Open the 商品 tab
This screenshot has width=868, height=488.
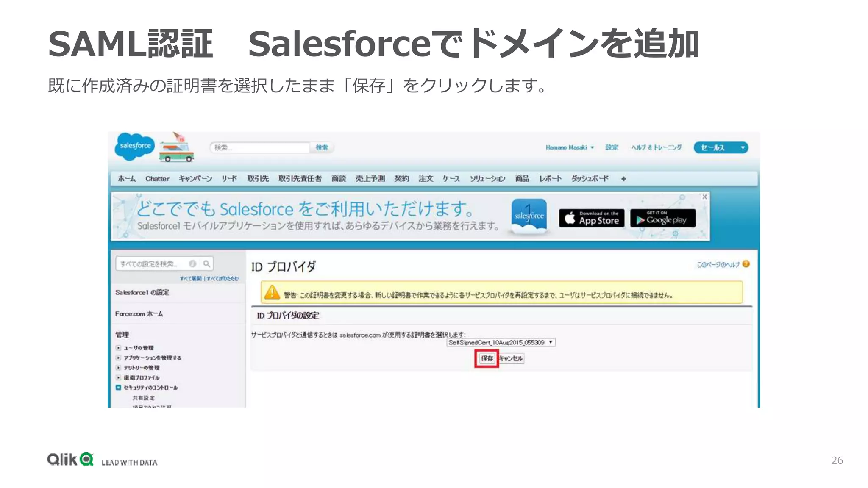(x=522, y=179)
